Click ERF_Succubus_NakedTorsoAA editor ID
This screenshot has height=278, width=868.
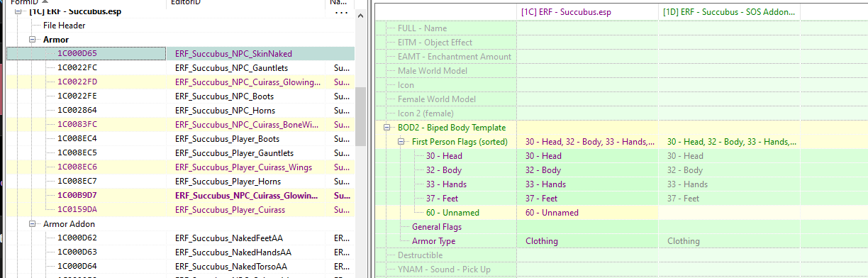(231, 267)
